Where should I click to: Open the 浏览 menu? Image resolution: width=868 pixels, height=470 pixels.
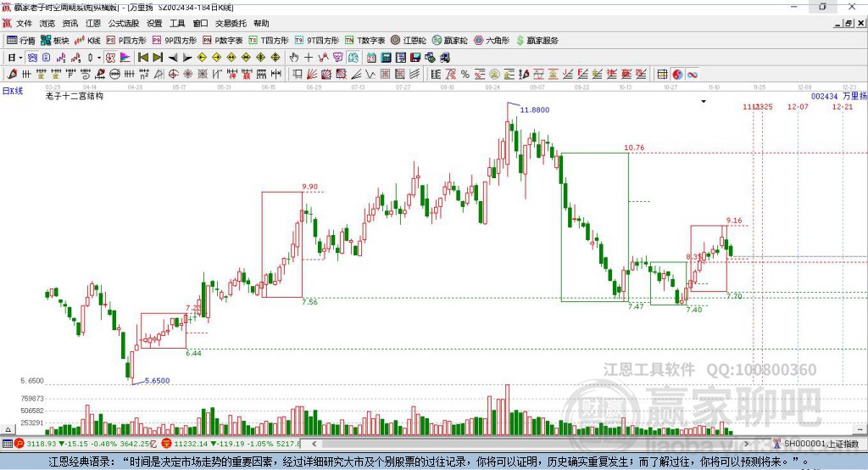click(47, 23)
